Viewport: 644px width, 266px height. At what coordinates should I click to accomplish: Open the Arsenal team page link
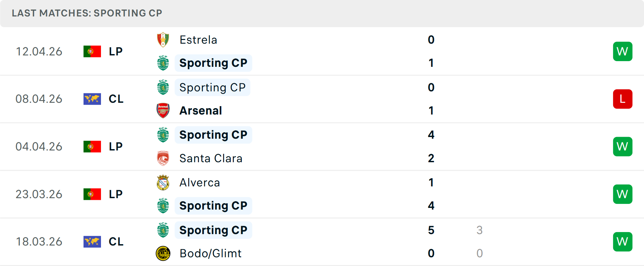[200, 110]
